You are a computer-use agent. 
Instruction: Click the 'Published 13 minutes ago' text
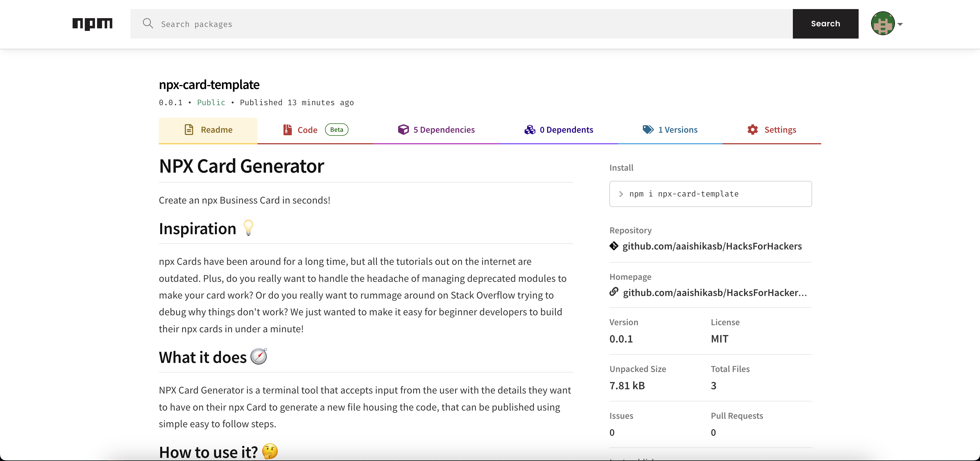tap(297, 103)
